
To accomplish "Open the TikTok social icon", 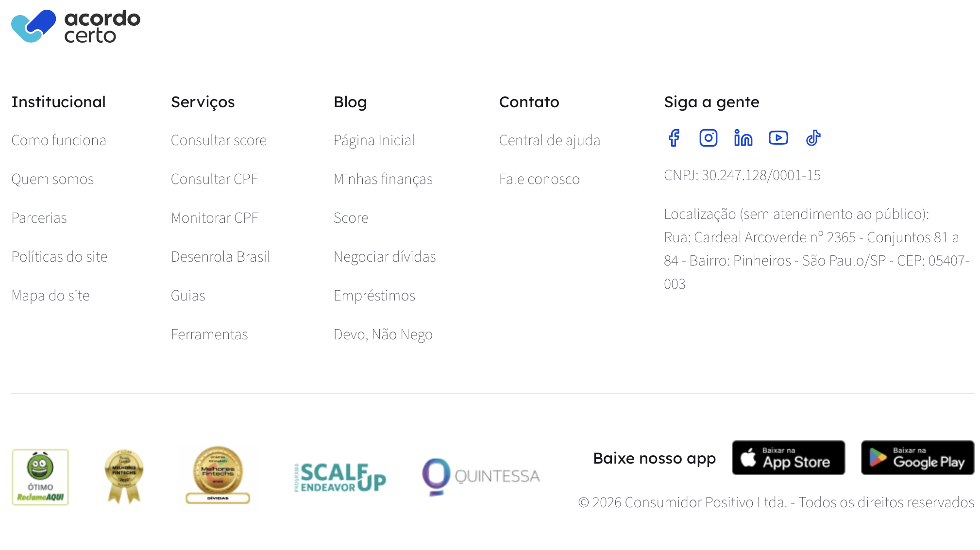I will [x=813, y=138].
